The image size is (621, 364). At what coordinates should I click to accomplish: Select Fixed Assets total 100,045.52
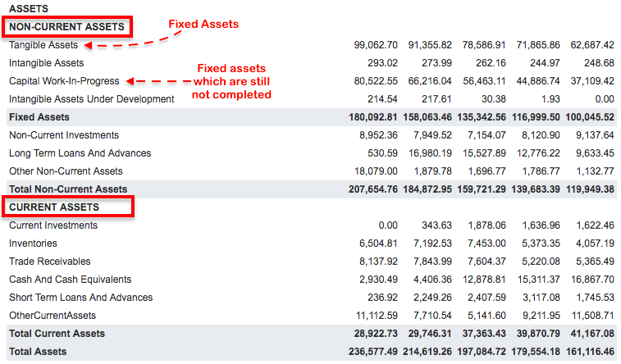(590, 117)
